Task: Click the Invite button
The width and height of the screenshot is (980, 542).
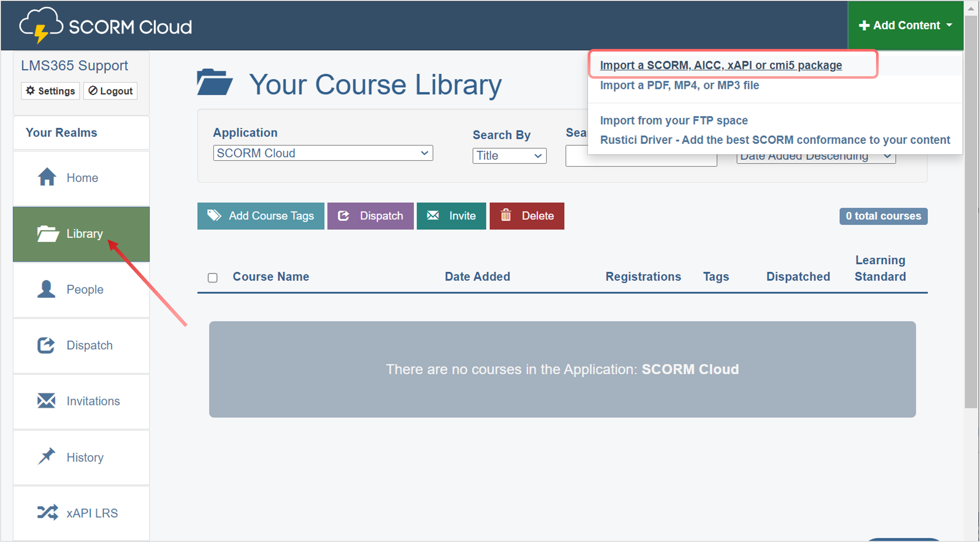Action: [x=451, y=216]
